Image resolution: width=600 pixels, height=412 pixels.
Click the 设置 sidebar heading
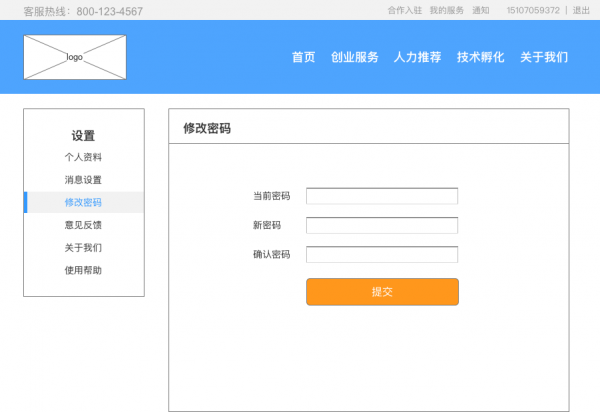(x=83, y=135)
